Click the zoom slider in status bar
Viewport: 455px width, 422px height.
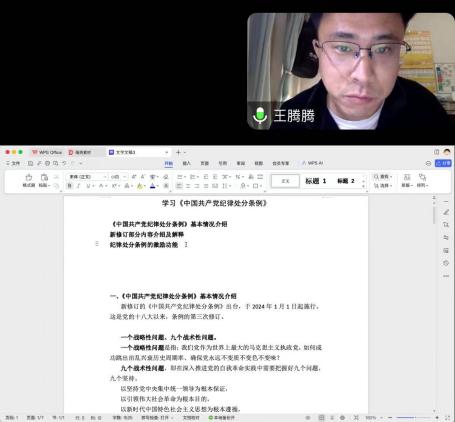pyautogui.click(x=413, y=417)
